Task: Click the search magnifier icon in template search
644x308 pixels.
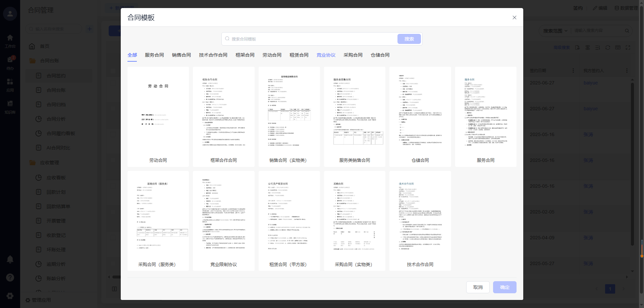Action: pyautogui.click(x=227, y=39)
